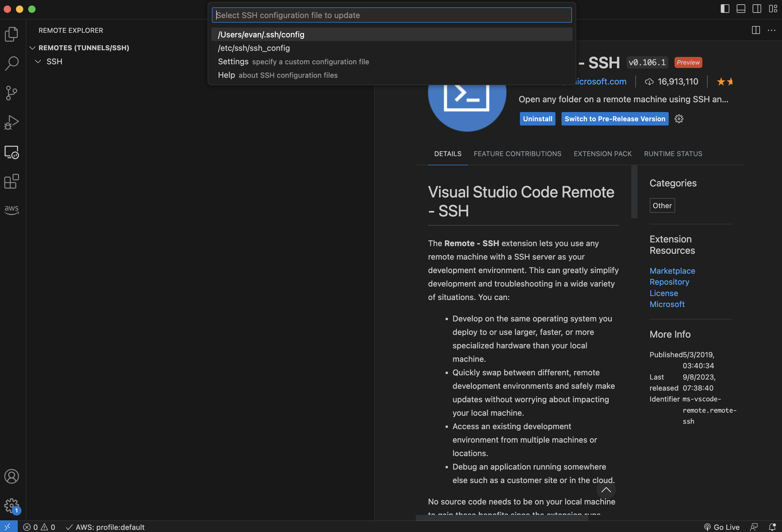Image resolution: width=782 pixels, height=532 pixels.
Task: Click the Preview badge
Action: (x=688, y=62)
